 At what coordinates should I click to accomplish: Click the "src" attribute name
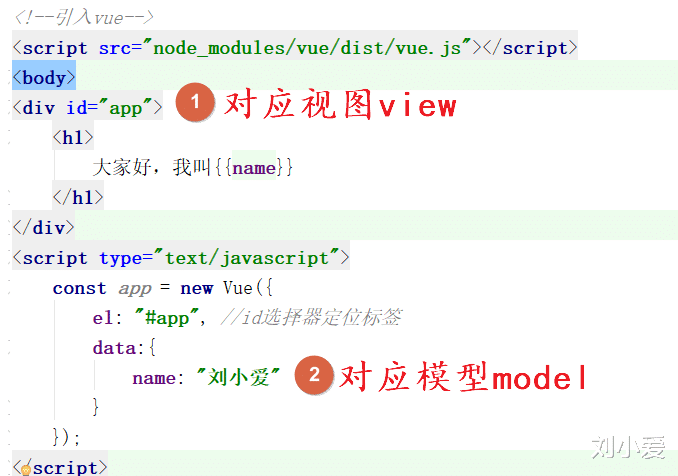point(115,48)
